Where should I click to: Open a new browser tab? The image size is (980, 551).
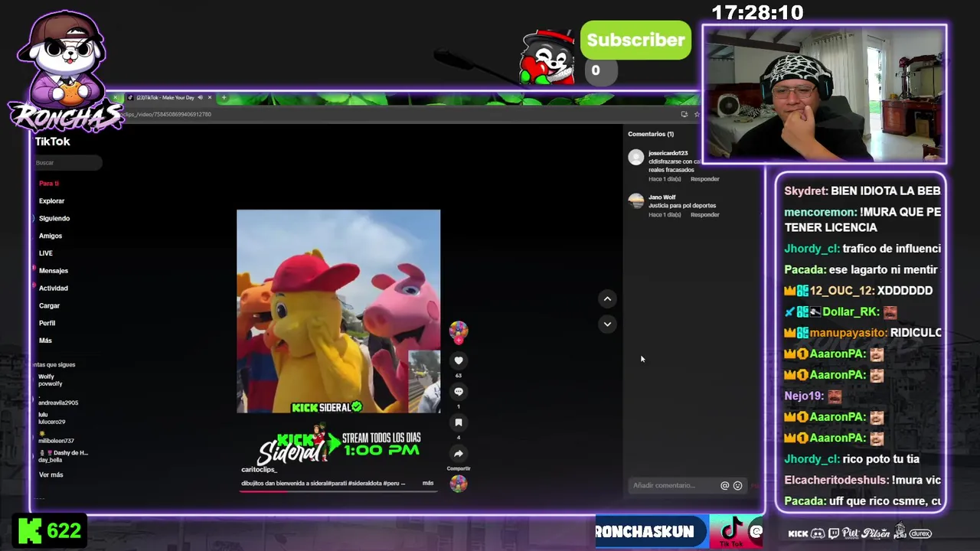pos(224,97)
